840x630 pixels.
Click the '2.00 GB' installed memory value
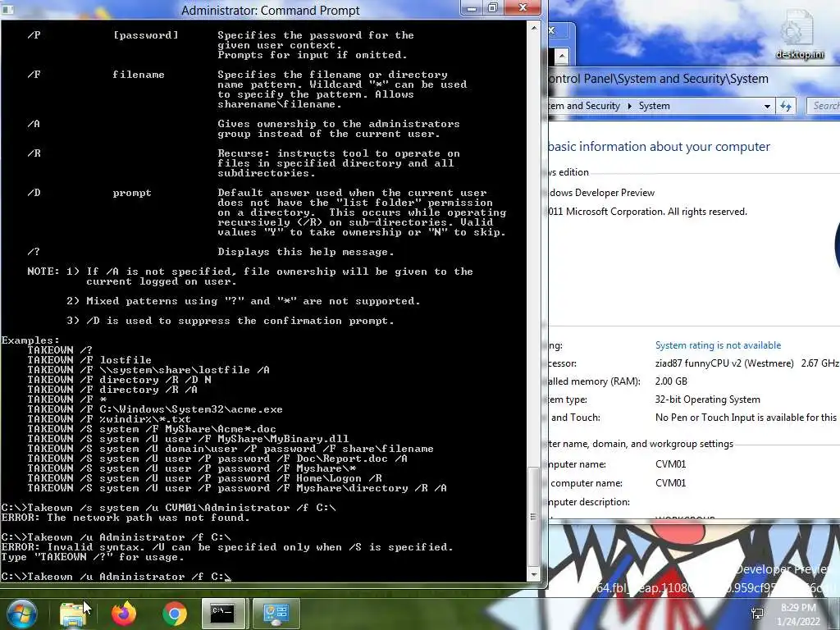(x=671, y=381)
